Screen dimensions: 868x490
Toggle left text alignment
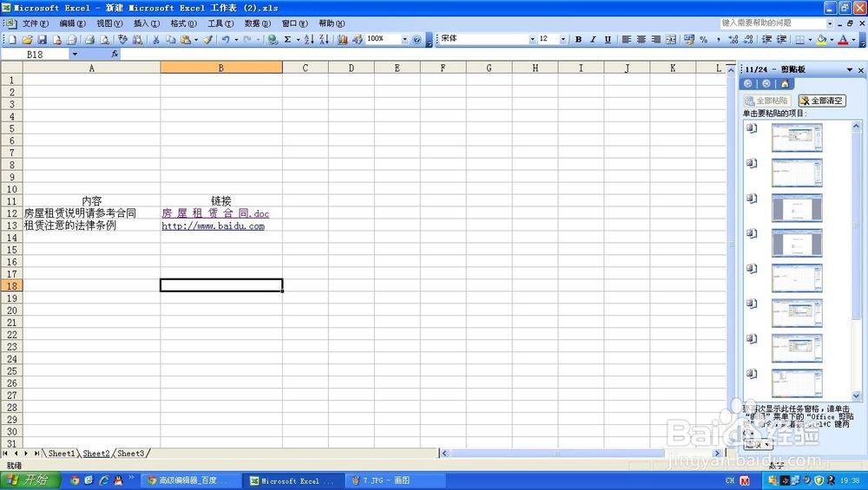pos(626,39)
